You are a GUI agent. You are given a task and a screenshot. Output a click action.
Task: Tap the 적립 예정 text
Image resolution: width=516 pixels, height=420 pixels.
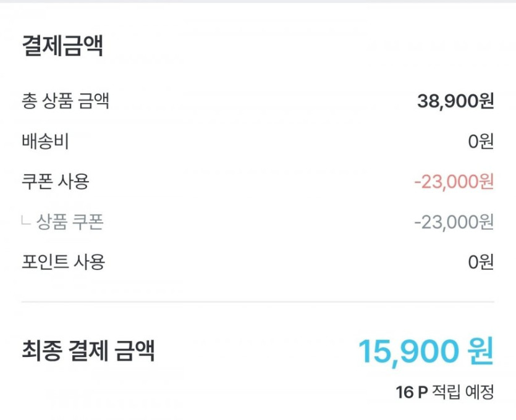click(463, 392)
